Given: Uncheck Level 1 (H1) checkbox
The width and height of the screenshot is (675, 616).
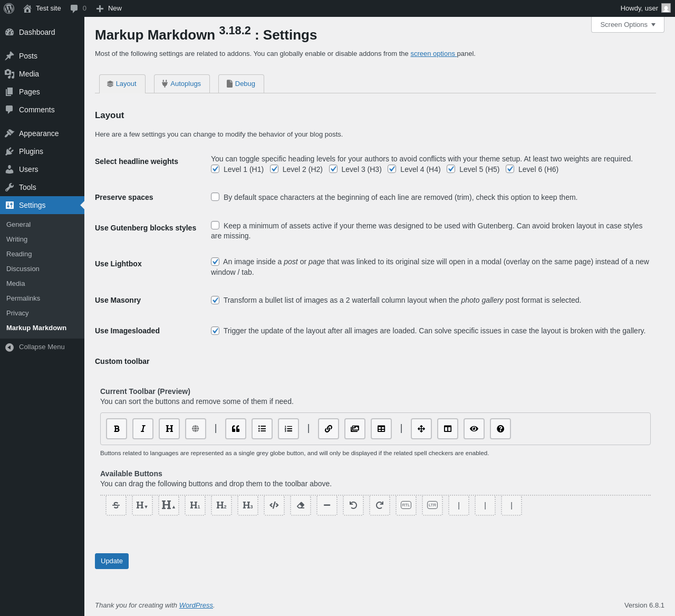Looking at the screenshot, I should click(x=215, y=169).
